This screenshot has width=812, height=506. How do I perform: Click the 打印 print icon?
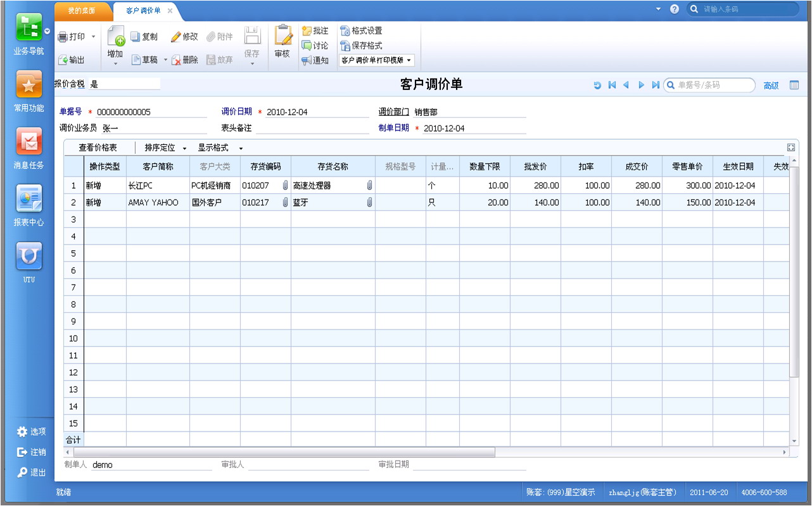tap(63, 37)
